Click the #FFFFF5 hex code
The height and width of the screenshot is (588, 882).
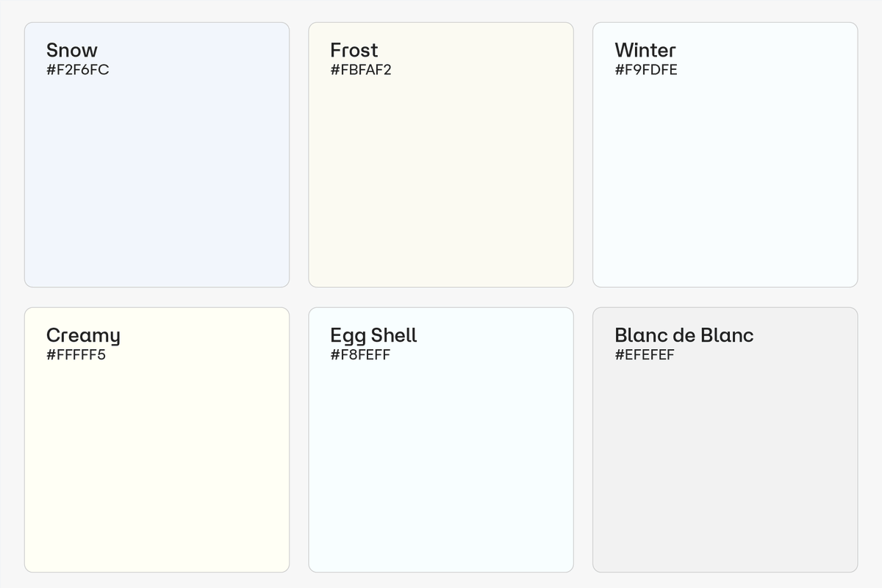(x=76, y=355)
